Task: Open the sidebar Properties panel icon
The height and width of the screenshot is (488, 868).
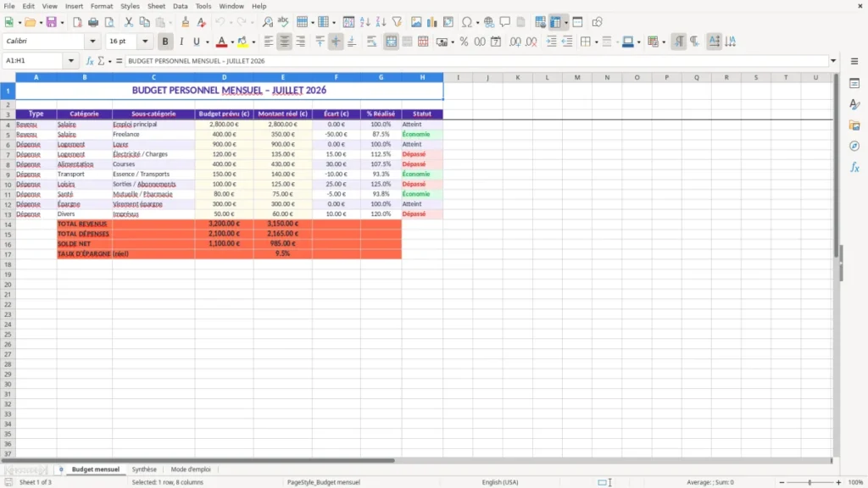Action: tap(854, 83)
